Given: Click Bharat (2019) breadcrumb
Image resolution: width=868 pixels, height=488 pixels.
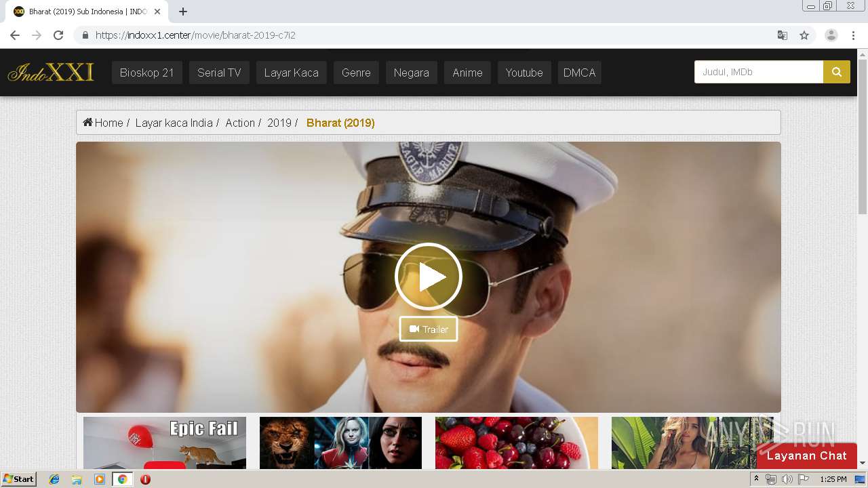Looking at the screenshot, I should tap(340, 123).
